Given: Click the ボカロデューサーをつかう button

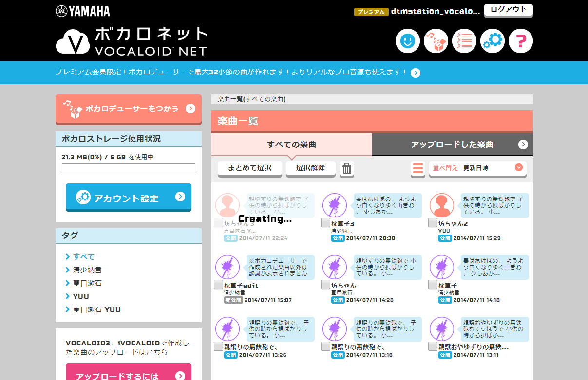Looking at the screenshot, I should tap(129, 109).
